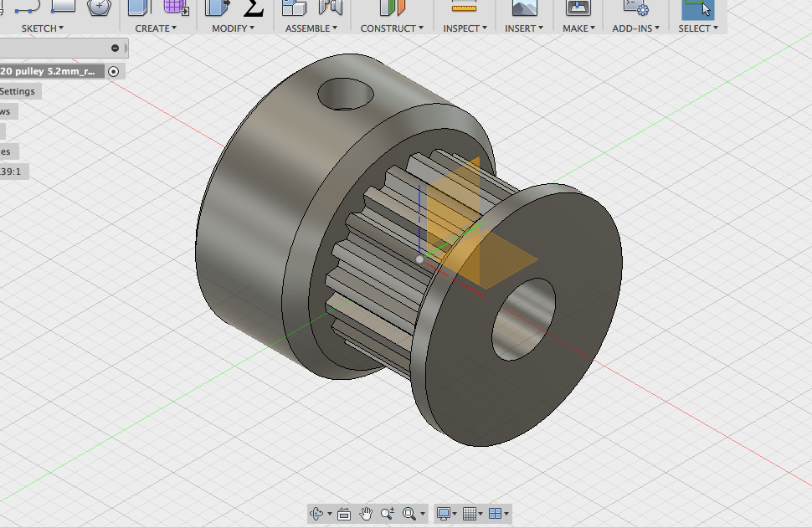
Task: Click the 3D Print icon above MAKE
Action: point(578,8)
